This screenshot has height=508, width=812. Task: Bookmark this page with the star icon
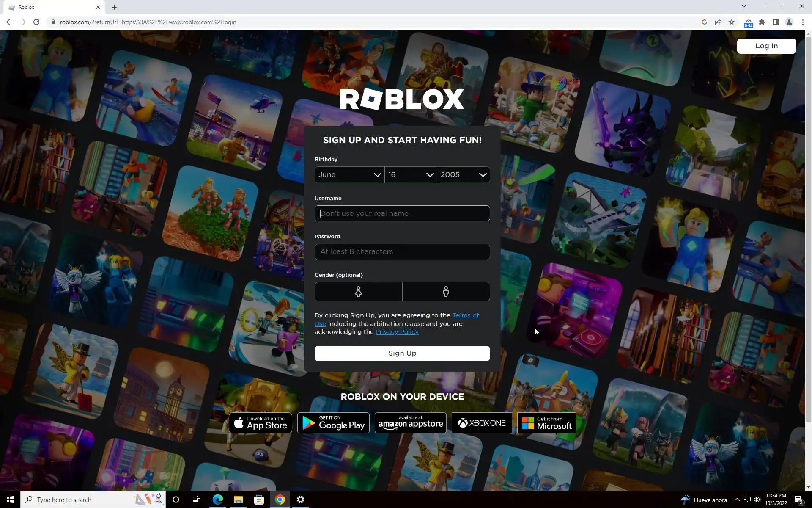(x=732, y=22)
